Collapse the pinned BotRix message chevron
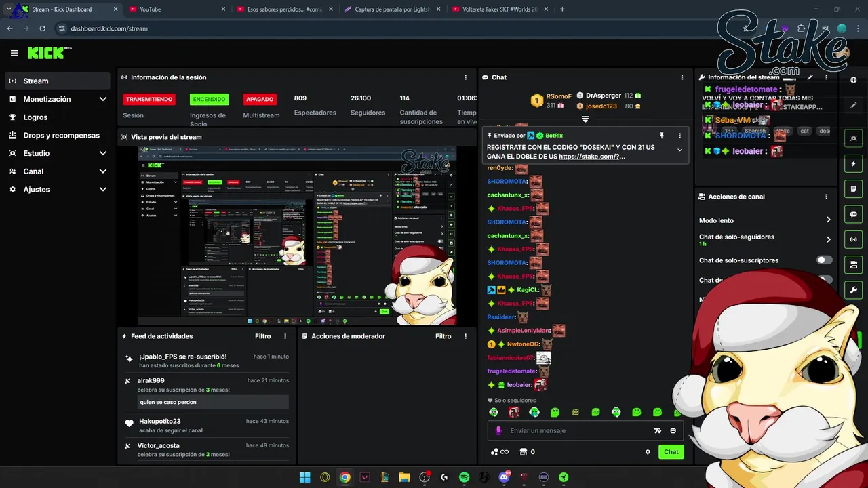 click(x=679, y=150)
